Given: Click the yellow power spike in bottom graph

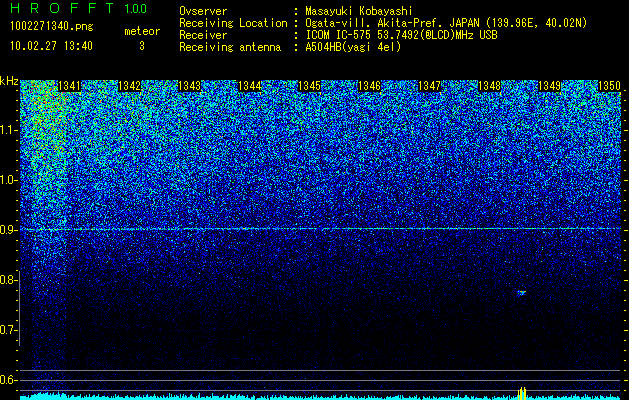Looking at the screenshot, I should point(521,392).
